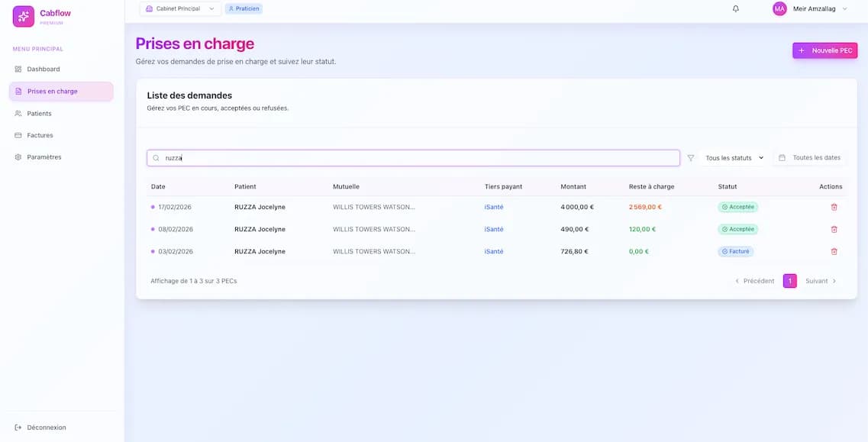The height and width of the screenshot is (442, 868).
Task: Open Paramètres in the sidebar
Action: (x=61, y=157)
